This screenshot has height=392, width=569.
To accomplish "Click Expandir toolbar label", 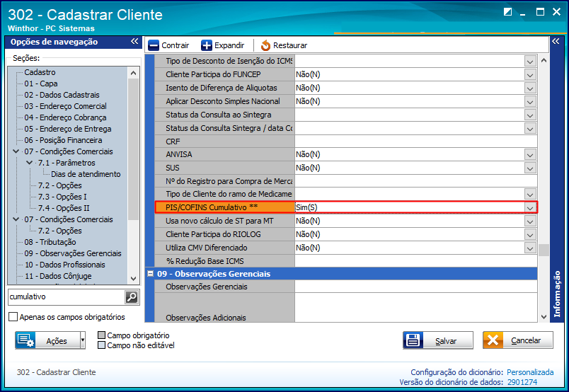I will click(229, 45).
